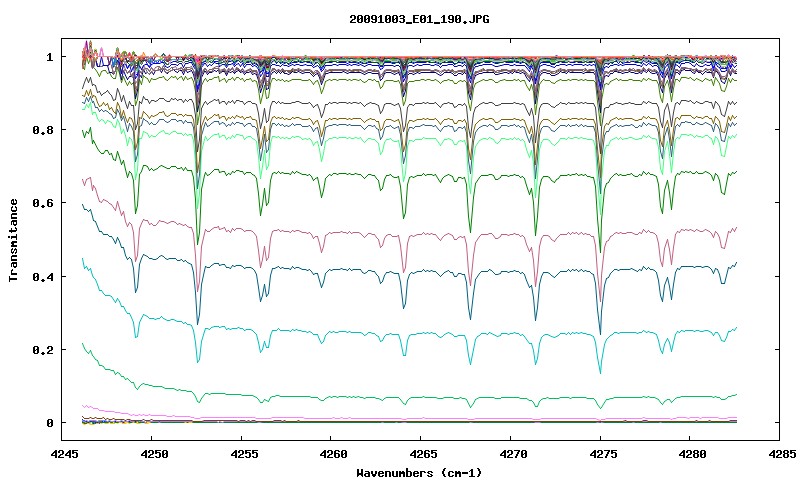Click x-axis tick label 4265

coord(421,454)
